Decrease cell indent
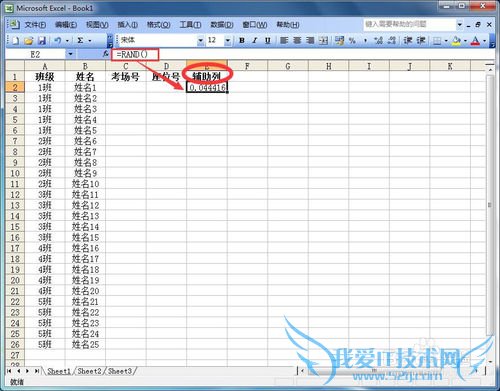Image resolution: width=500 pixels, height=391 pixels. [x=408, y=41]
